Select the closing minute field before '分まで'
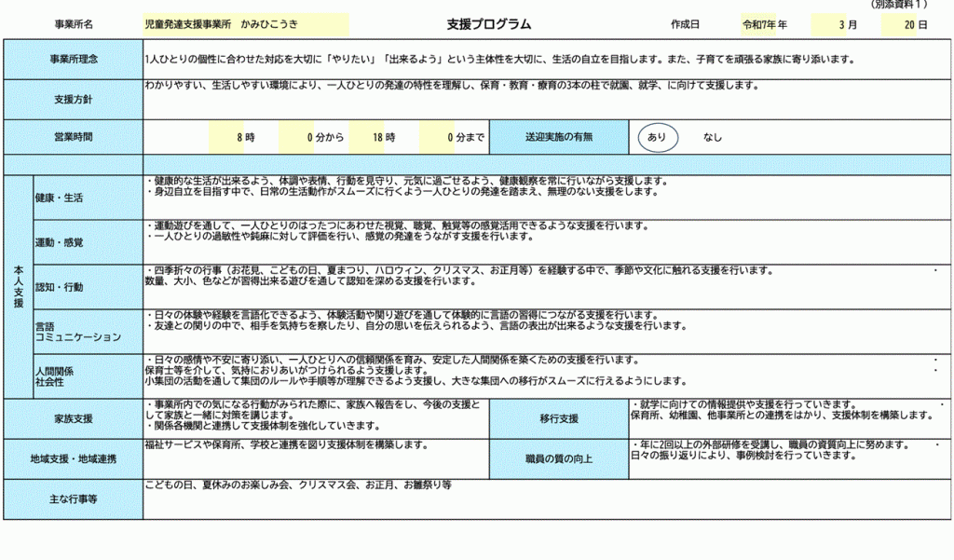 click(437, 137)
